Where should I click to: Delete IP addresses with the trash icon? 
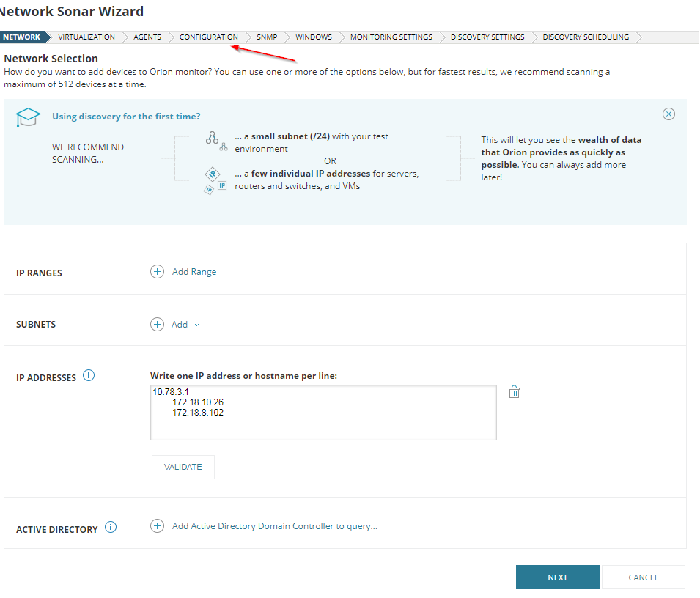pyautogui.click(x=514, y=392)
